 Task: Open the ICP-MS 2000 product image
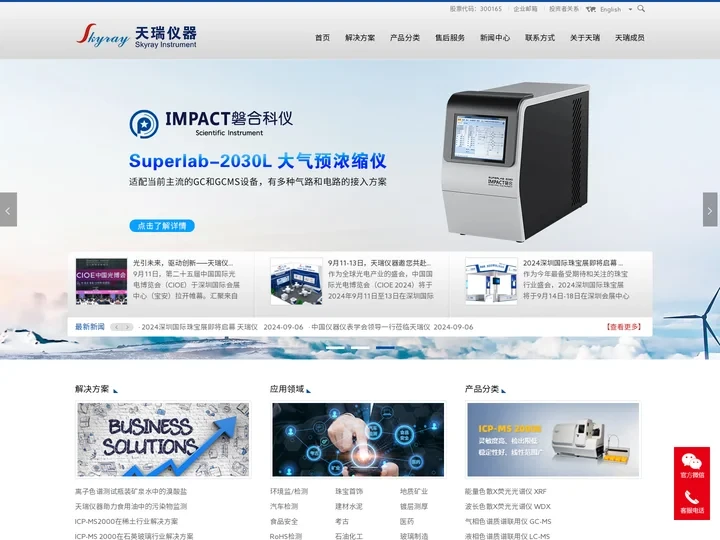[x=553, y=439]
